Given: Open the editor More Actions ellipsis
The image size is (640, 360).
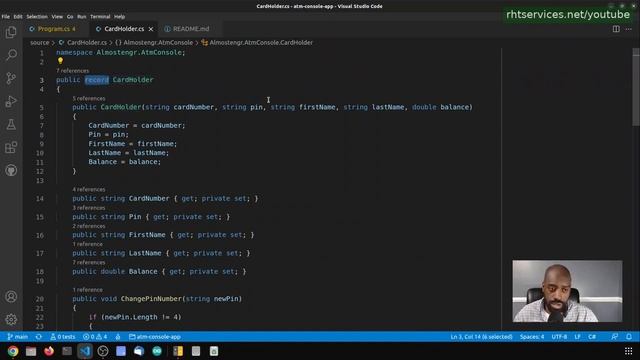Looking at the screenshot, I should coord(629,29).
